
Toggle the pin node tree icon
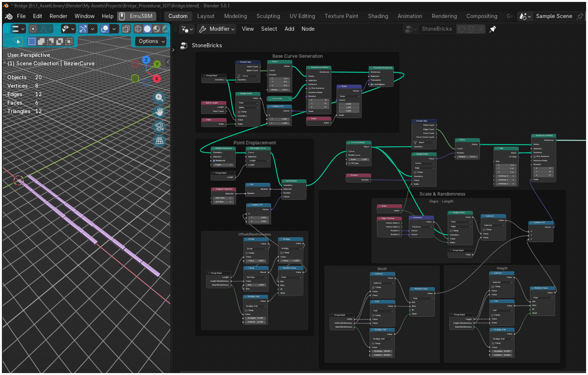pos(493,29)
